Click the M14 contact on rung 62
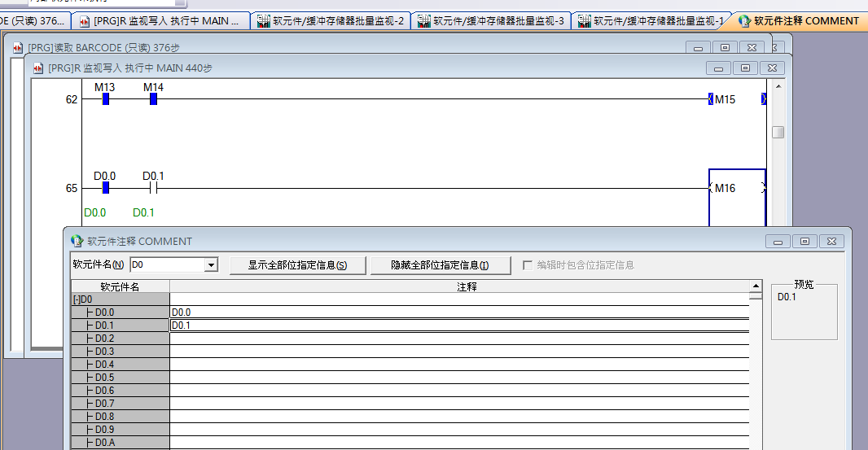Screen dimensions: 868x450 (x=153, y=99)
